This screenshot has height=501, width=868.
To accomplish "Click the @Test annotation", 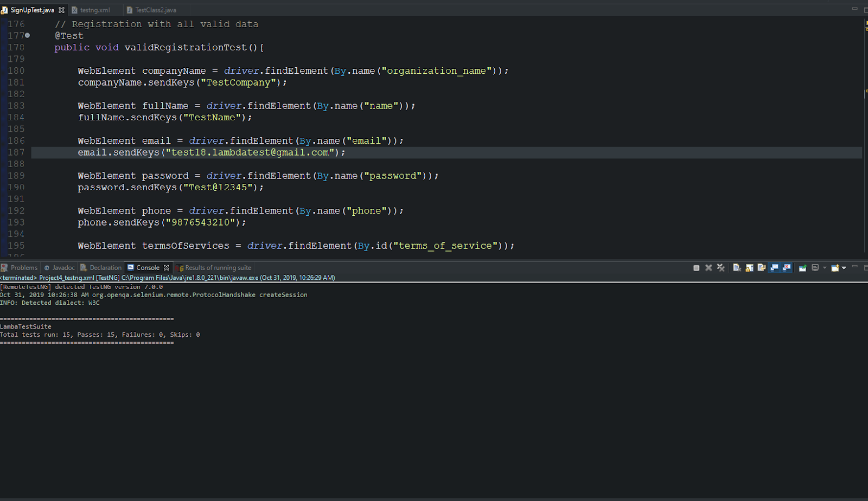I will [x=69, y=36].
